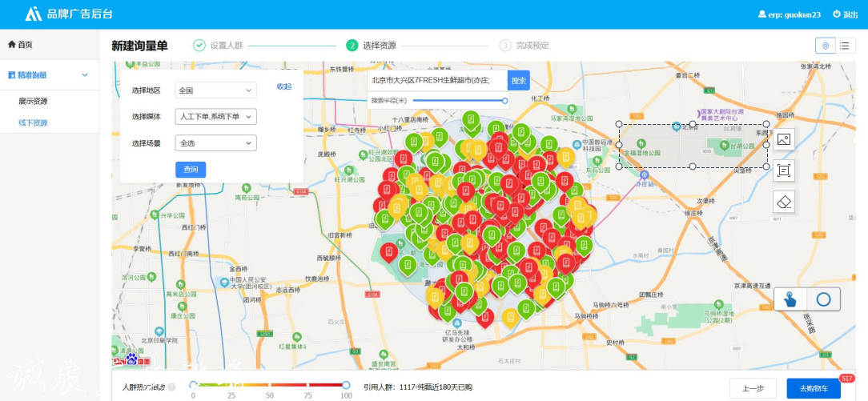Activate the hand pointer tool
The width and height of the screenshot is (868, 401).
790,299
